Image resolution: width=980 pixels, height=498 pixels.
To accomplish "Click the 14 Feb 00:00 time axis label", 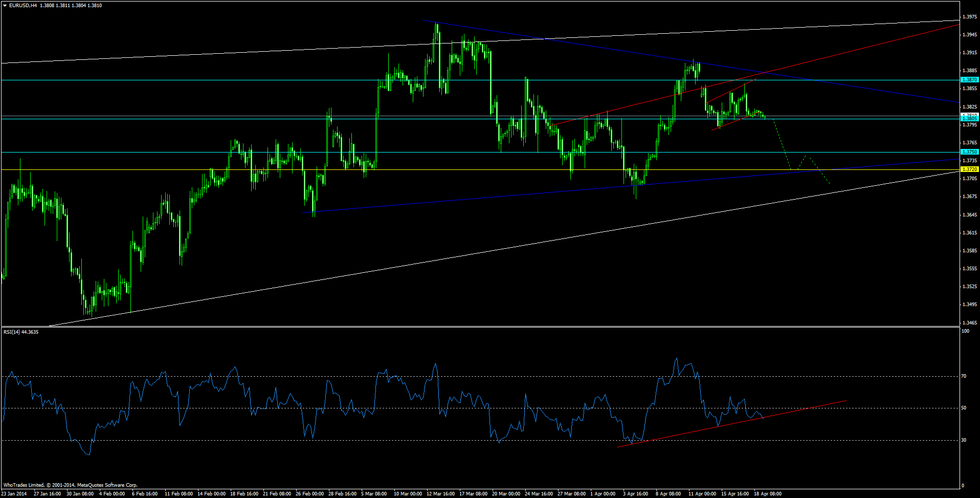I will 211,494.
